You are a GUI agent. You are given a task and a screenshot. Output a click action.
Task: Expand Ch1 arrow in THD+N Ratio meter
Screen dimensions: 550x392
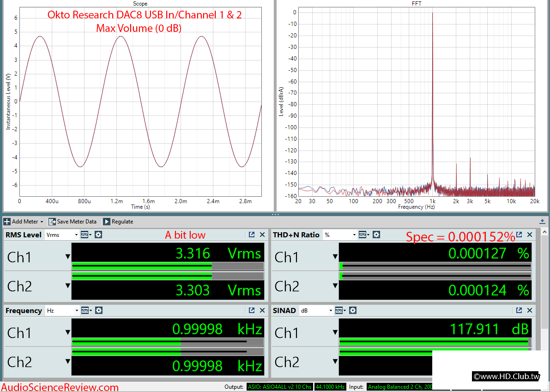click(335, 257)
